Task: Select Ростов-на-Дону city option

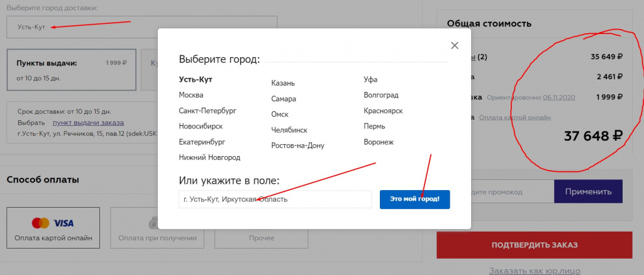Action: [x=297, y=146]
